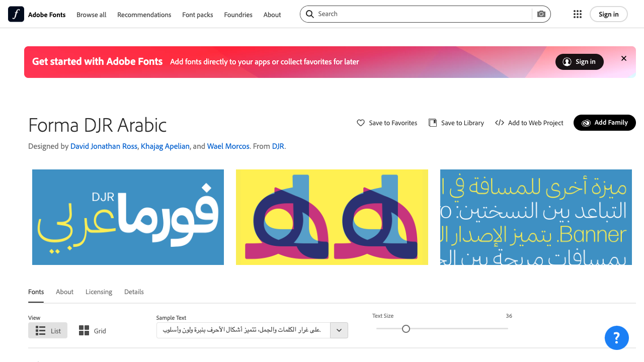Switch to the About tab below images

tap(64, 292)
